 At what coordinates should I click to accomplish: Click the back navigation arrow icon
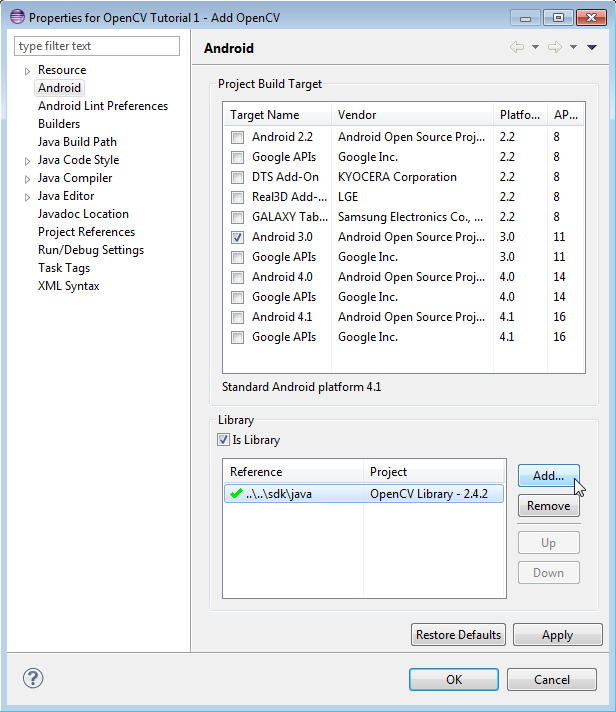(517, 47)
